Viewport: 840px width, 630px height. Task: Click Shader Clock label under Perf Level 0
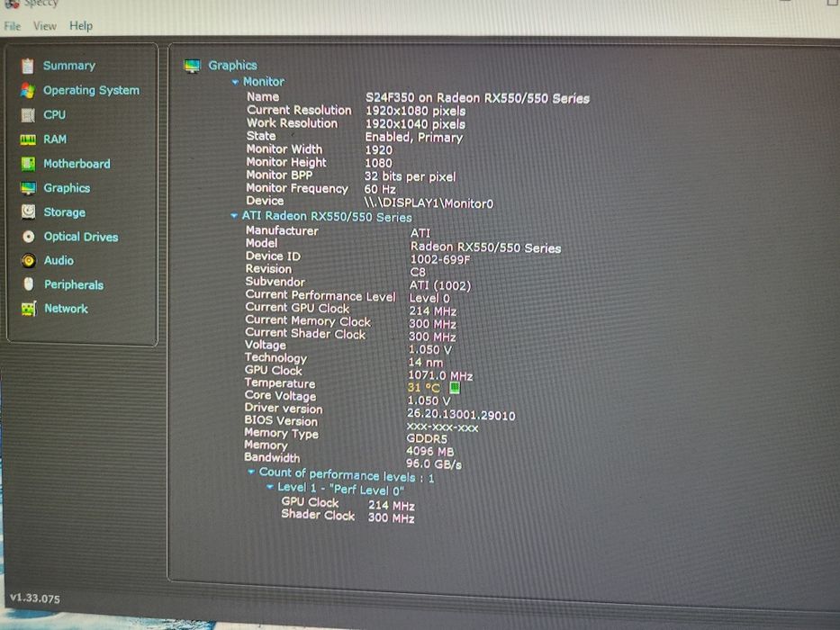(x=318, y=515)
